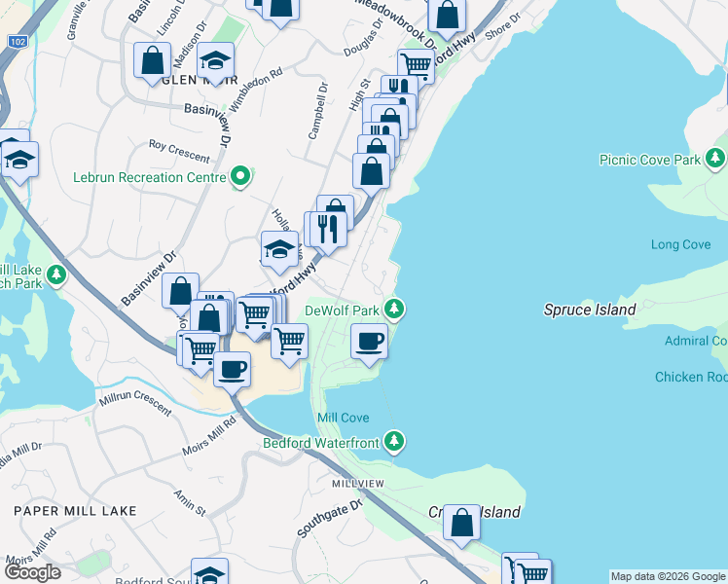Click the cafe cup marker above Moirs Mill Rd
This screenshot has width=728, height=584.
pos(233,373)
